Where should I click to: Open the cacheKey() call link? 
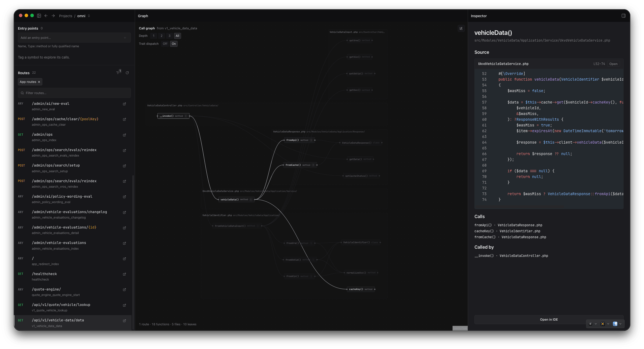tap(507, 231)
